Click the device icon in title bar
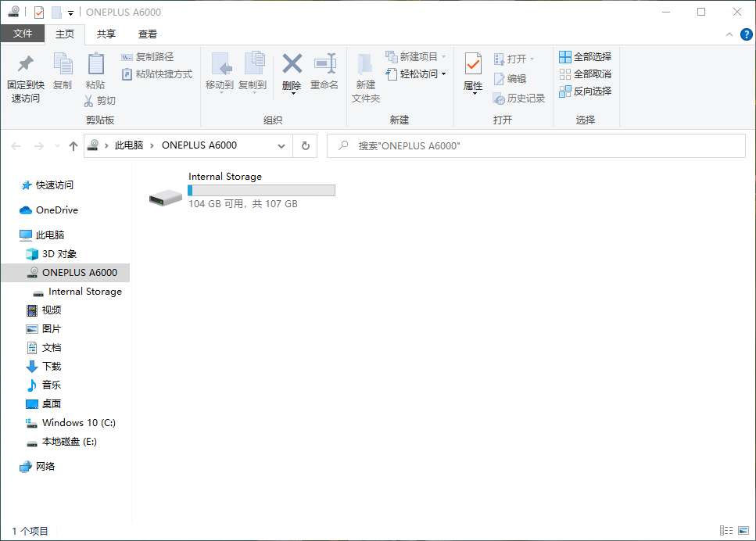756x541 pixels. (x=14, y=12)
